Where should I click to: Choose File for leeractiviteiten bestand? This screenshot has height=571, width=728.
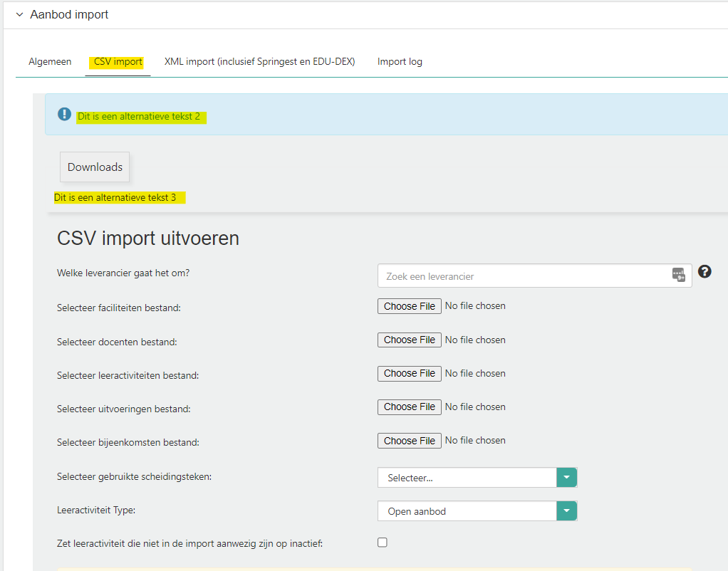(x=409, y=373)
